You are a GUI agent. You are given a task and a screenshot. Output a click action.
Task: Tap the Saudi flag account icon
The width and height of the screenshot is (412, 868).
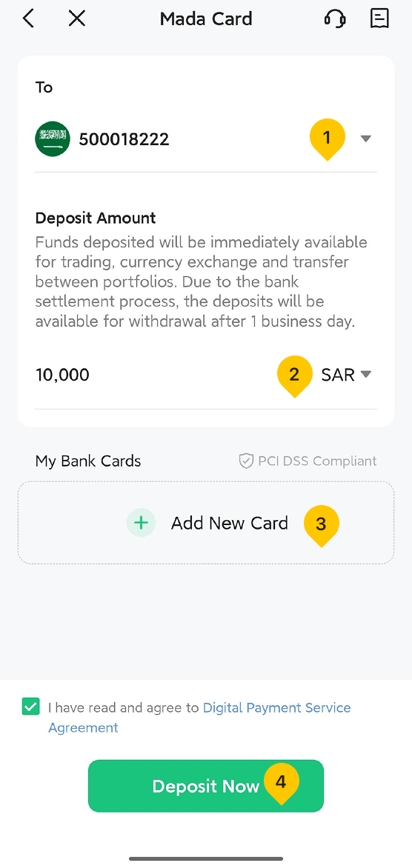pos(53,139)
